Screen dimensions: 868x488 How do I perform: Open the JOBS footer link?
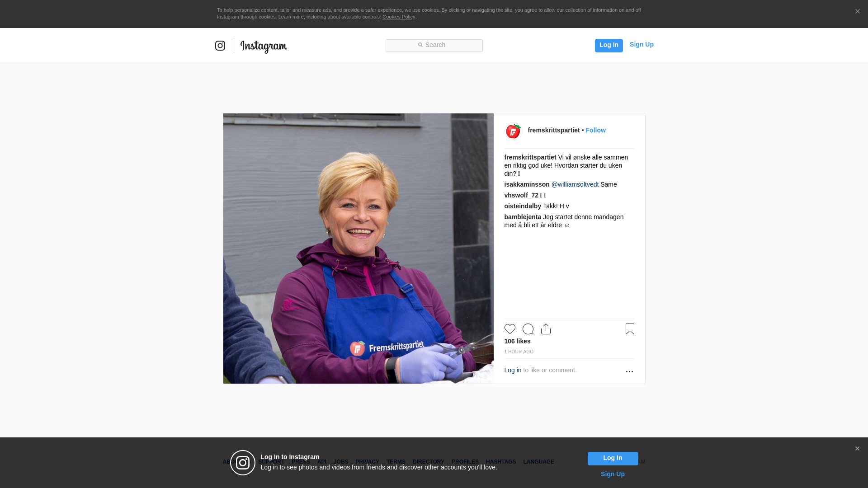(x=341, y=462)
